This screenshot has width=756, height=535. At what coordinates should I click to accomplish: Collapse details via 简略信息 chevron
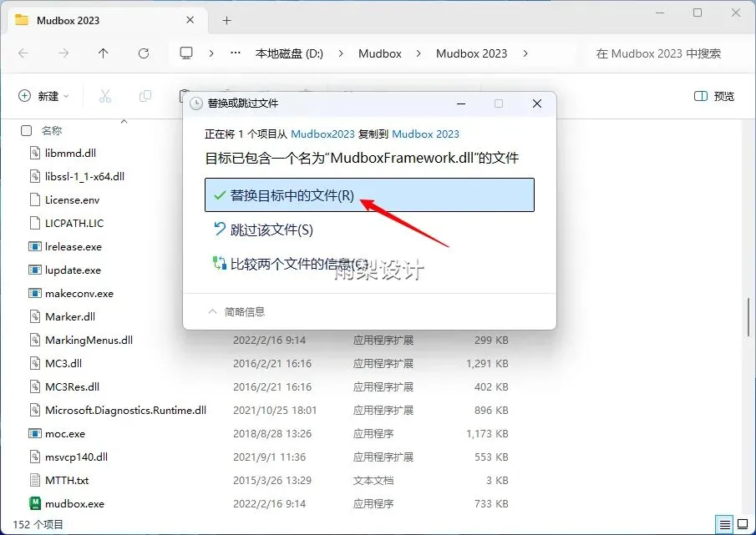click(212, 311)
